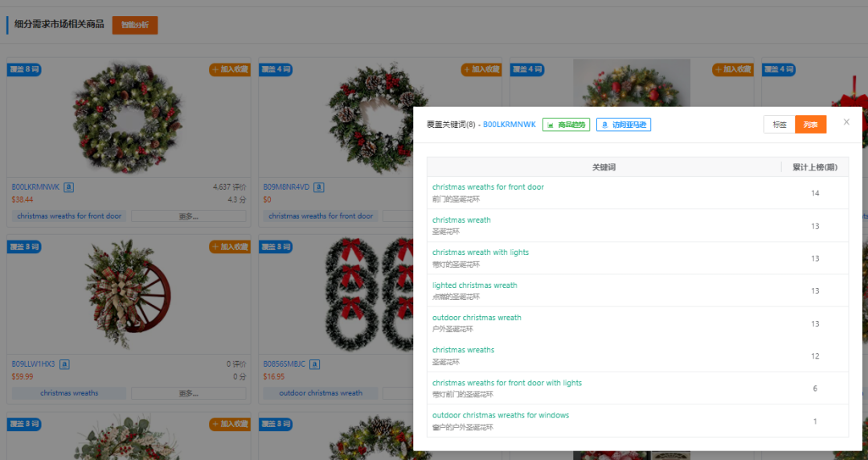This screenshot has height=460, width=868.
Task: Click 访问亚马逊 to visit Amazon
Action: (x=624, y=125)
